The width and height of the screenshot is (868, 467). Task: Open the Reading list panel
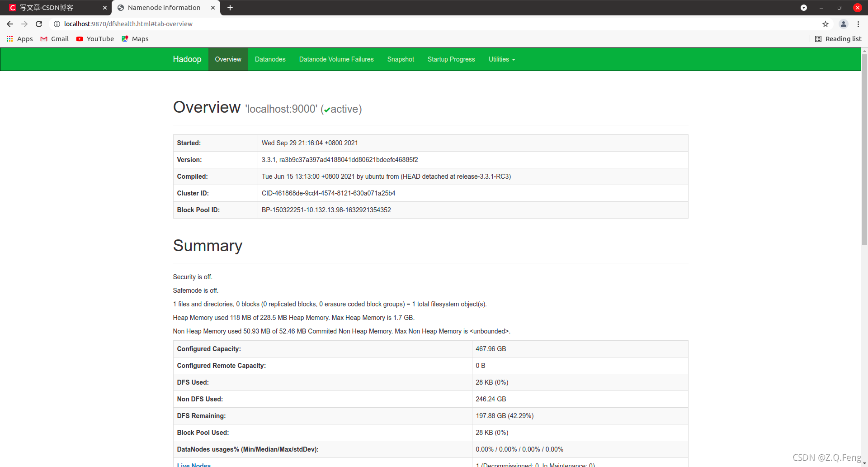(838, 39)
